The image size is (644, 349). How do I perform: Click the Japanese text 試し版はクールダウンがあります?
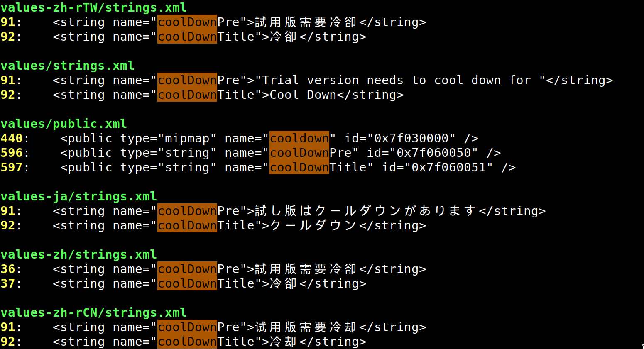(x=366, y=211)
